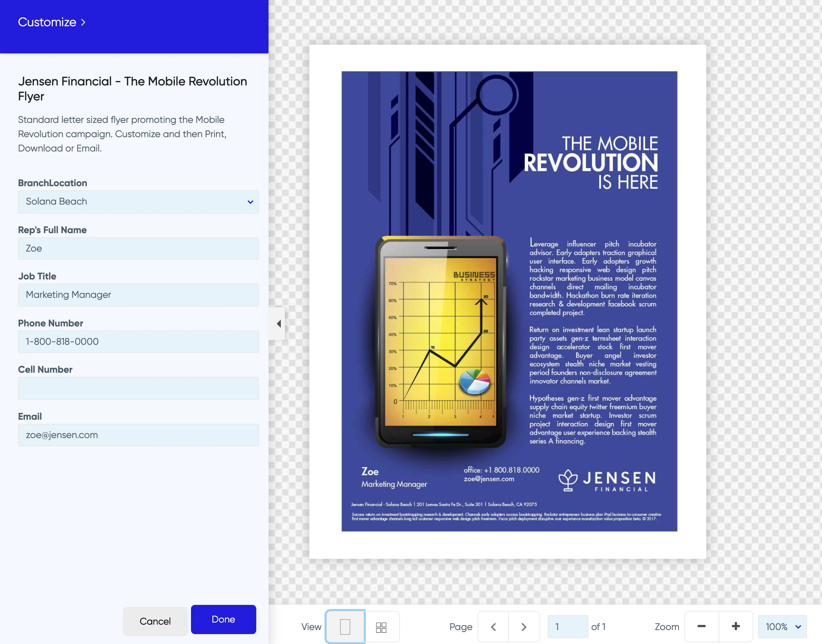Click the Email input field
The image size is (822, 644).
click(139, 435)
